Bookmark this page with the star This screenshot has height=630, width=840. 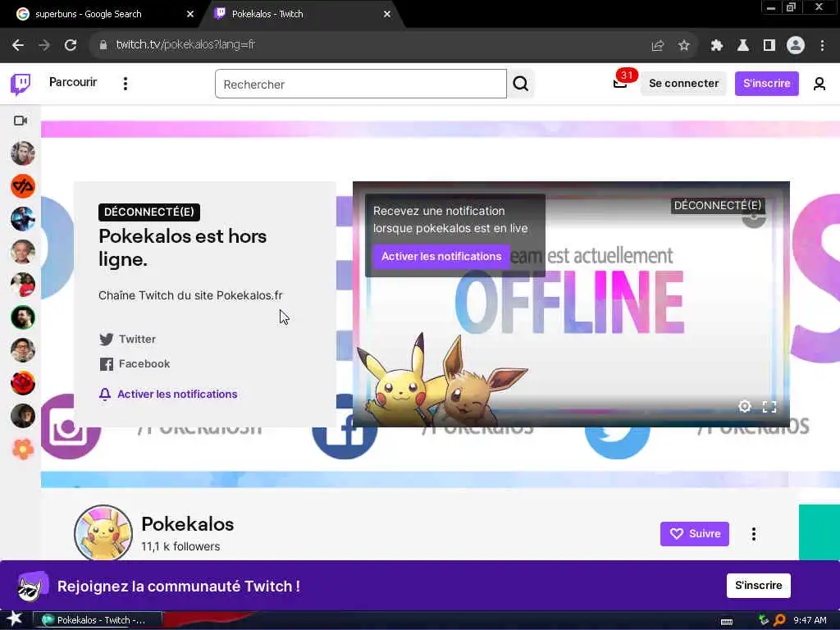[683, 46]
